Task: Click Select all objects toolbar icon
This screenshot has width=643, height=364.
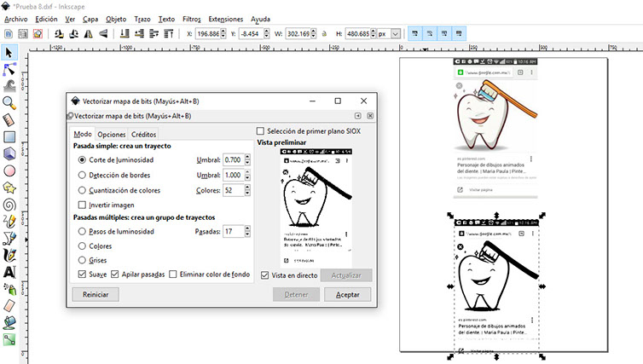Action: coord(9,33)
